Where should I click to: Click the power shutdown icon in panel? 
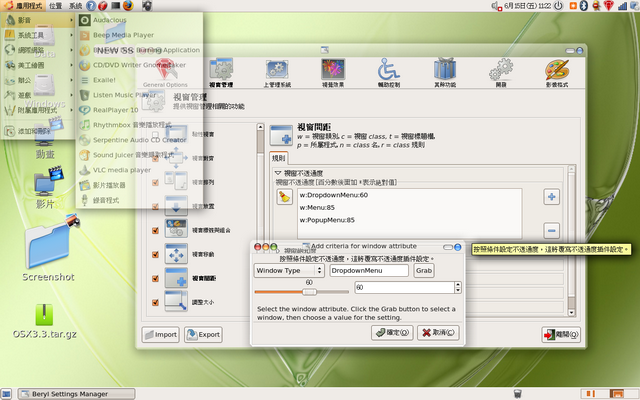[558, 6]
